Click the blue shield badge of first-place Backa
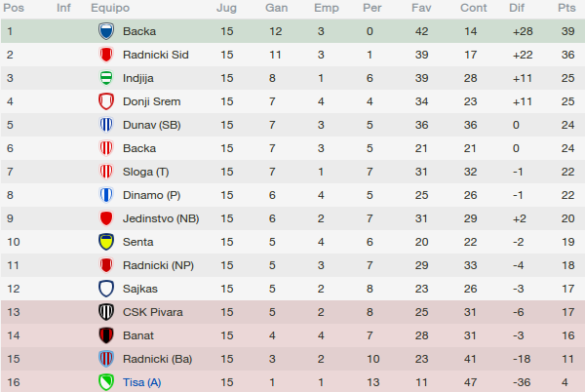585x392 pixels. click(106, 31)
